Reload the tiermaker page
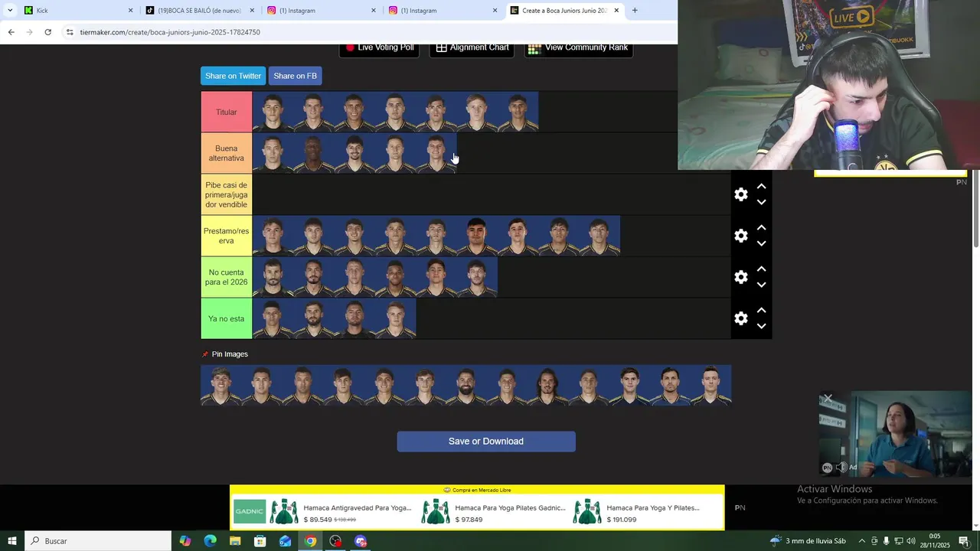 click(x=47, y=32)
